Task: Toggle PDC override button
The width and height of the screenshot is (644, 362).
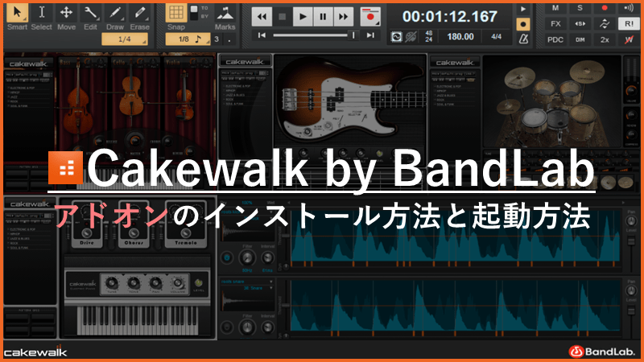Action: [x=555, y=39]
